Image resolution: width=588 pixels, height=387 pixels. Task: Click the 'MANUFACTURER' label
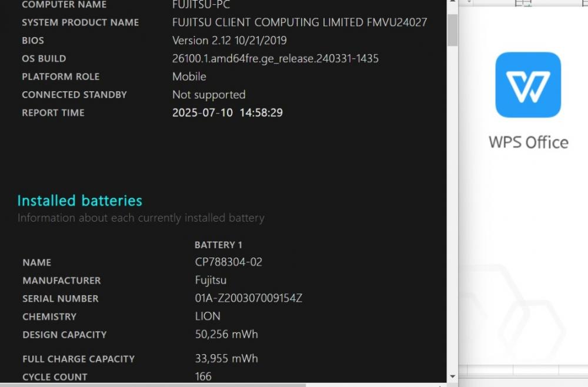[x=62, y=281]
